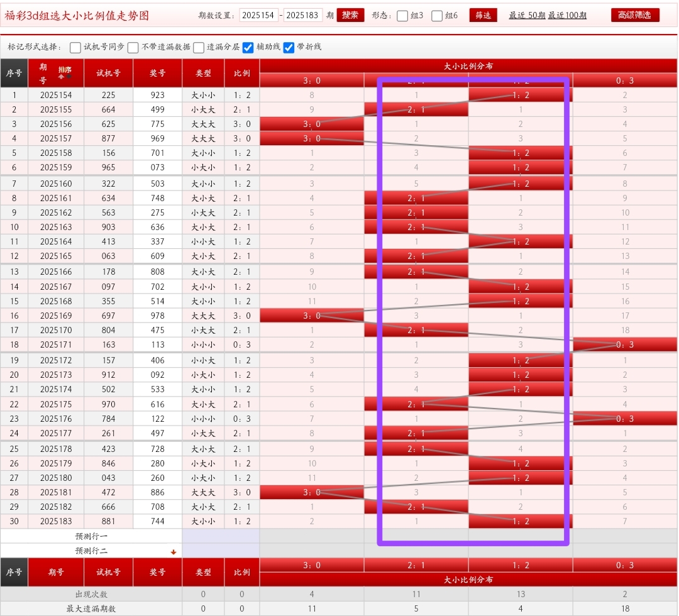Check the 组6 checkbox
Viewport: 679px width, 616px height.
point(437,16)
